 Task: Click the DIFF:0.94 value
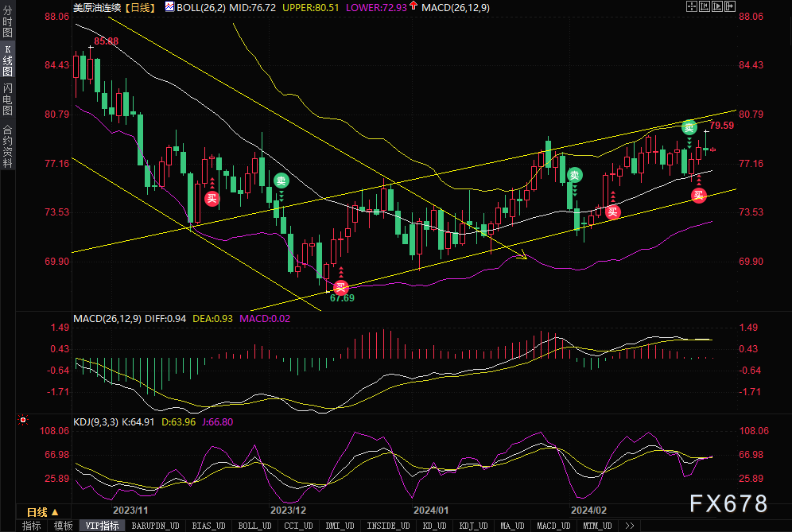pyautogui.click(x=165, y=319)
